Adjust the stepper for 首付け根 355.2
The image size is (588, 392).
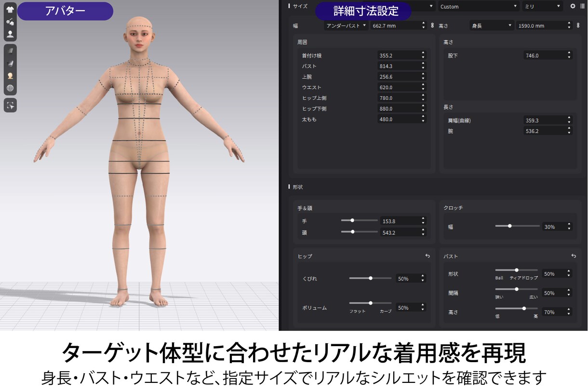pyautogui.click(x=423, y=55)
